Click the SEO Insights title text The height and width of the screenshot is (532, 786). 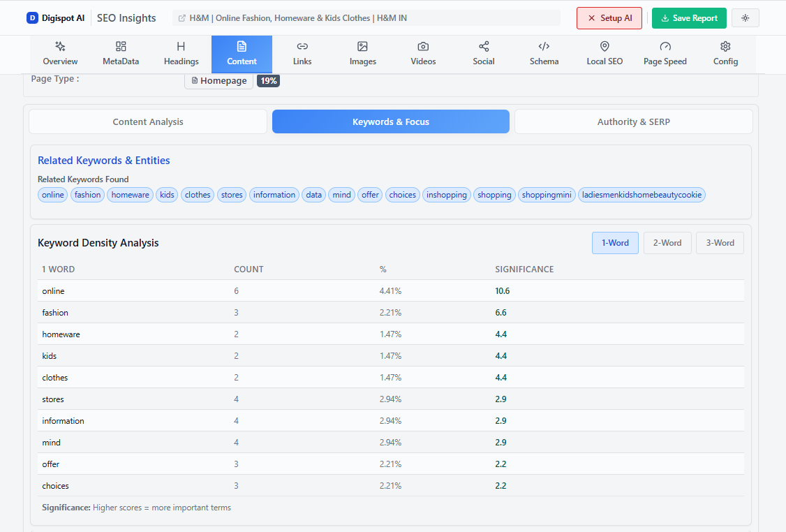coord(126,18)
